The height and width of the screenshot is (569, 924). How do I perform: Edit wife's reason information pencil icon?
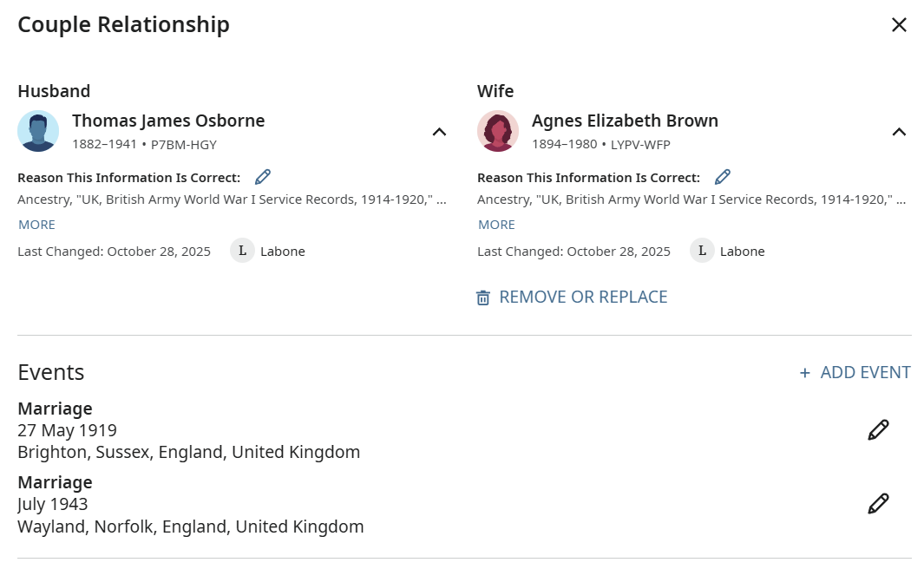coord(723,177)
